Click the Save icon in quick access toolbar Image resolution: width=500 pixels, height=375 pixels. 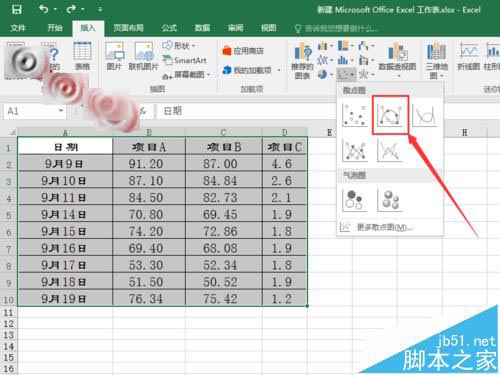[x=17, y=9]
